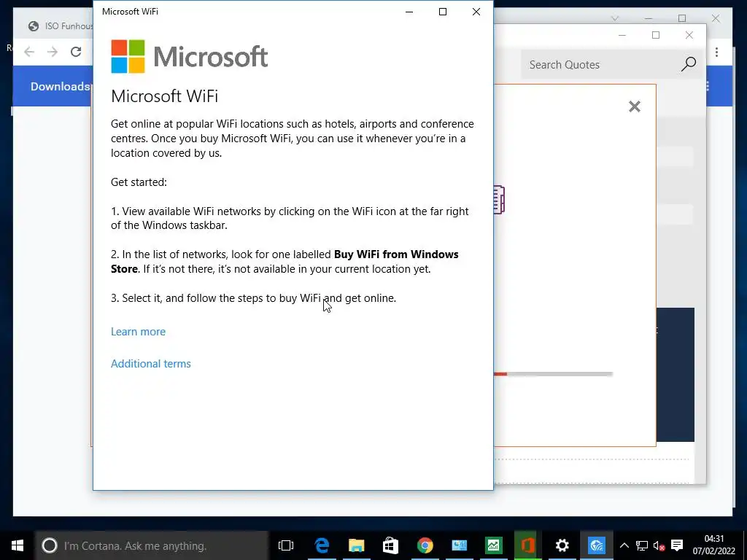Open the Windows Store taskbar icon
747x560 pixels.
pos(391,545)
